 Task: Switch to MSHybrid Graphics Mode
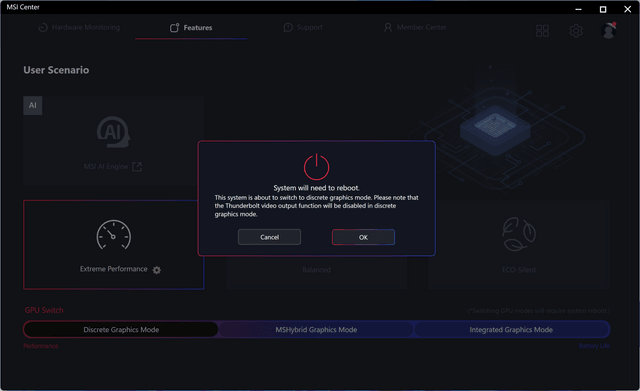[316, 330]
